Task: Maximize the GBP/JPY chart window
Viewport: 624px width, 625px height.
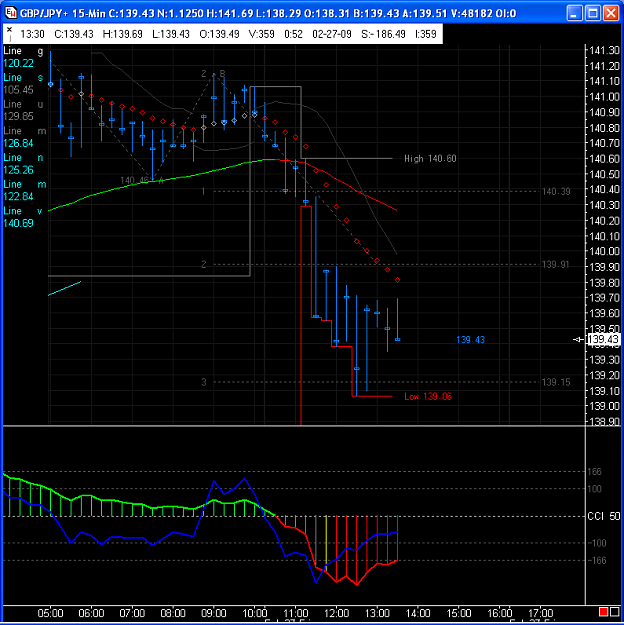Action: [x=593, y=13]
